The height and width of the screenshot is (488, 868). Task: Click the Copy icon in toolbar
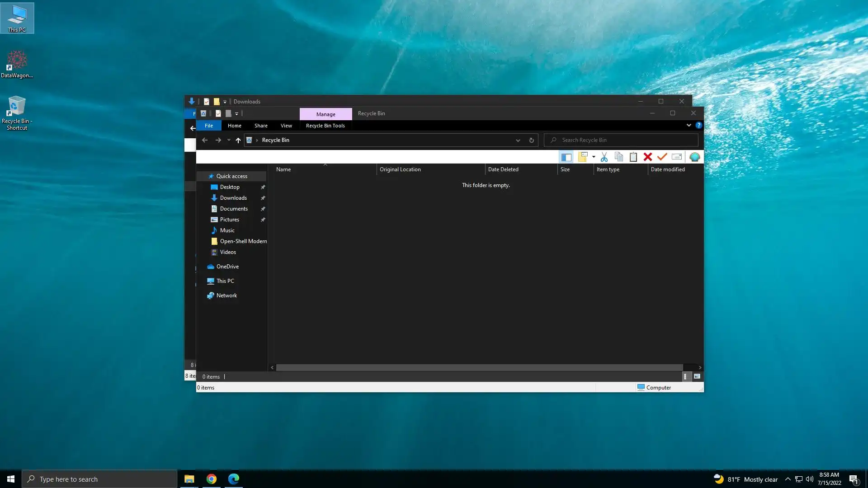tap(618, 157)
